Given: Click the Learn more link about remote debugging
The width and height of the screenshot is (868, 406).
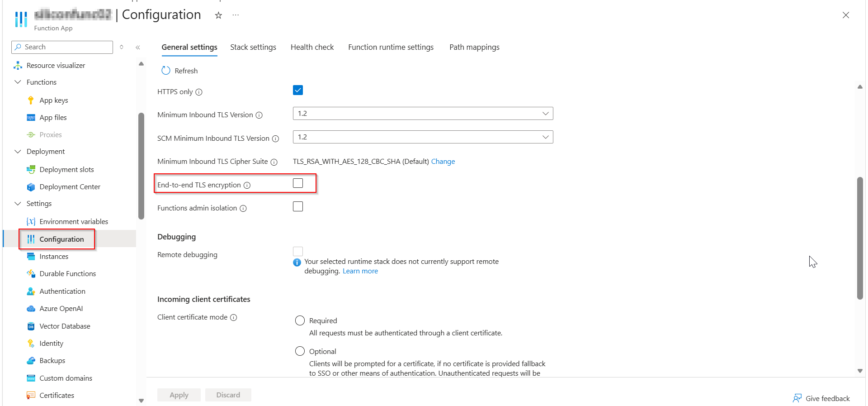Looking at the screenshot, I should 360,271.
